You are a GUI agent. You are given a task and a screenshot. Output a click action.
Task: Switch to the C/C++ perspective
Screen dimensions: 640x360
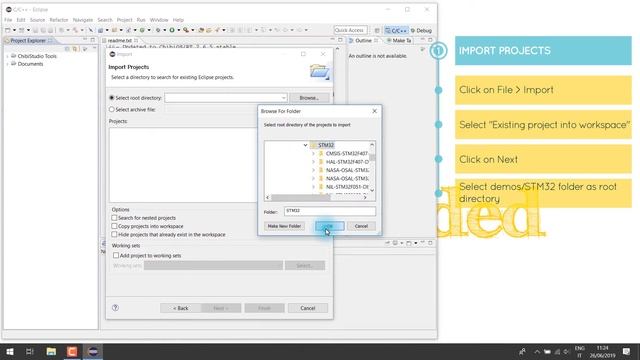pos(396,31)
